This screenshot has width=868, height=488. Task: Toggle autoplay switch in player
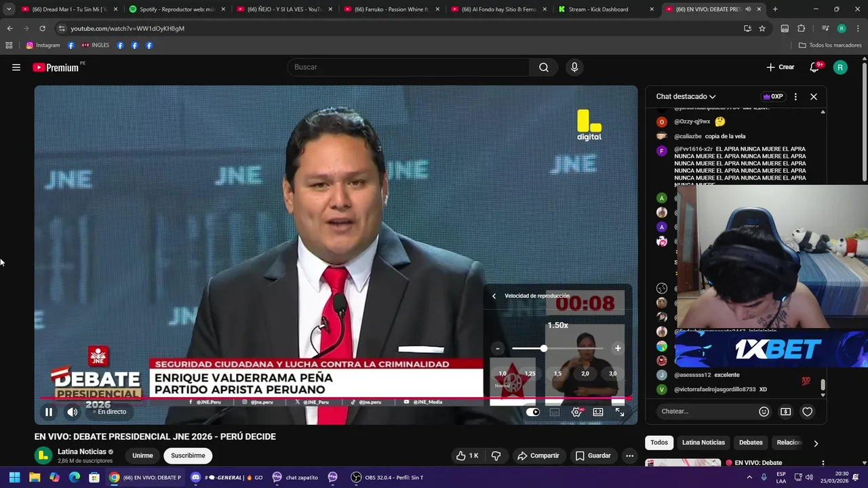tap(533, 412)
